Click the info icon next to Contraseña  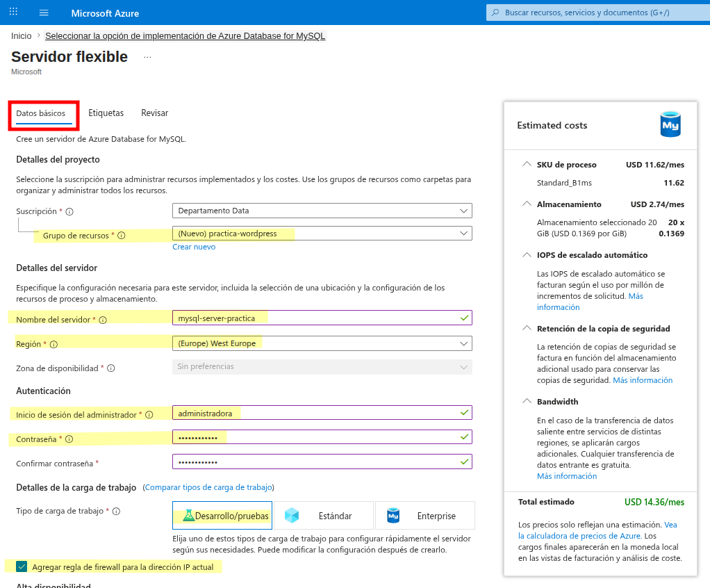[69, 439]
